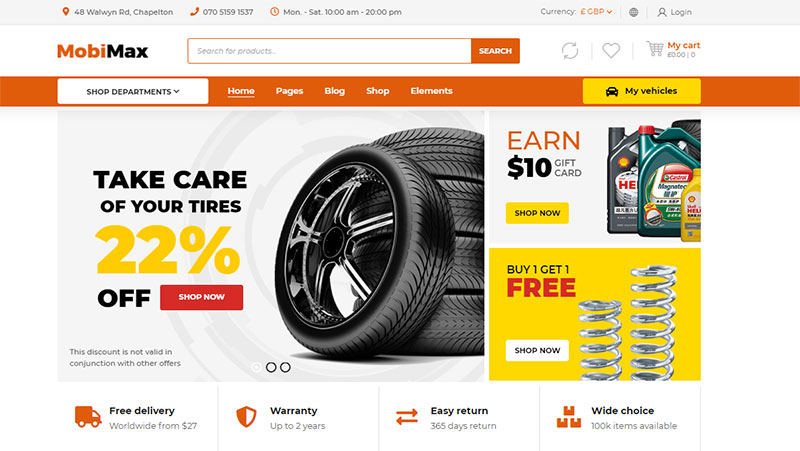Expand the Shop Departments menu
This screenshot has width=800, height=451.
pos(133,91)
